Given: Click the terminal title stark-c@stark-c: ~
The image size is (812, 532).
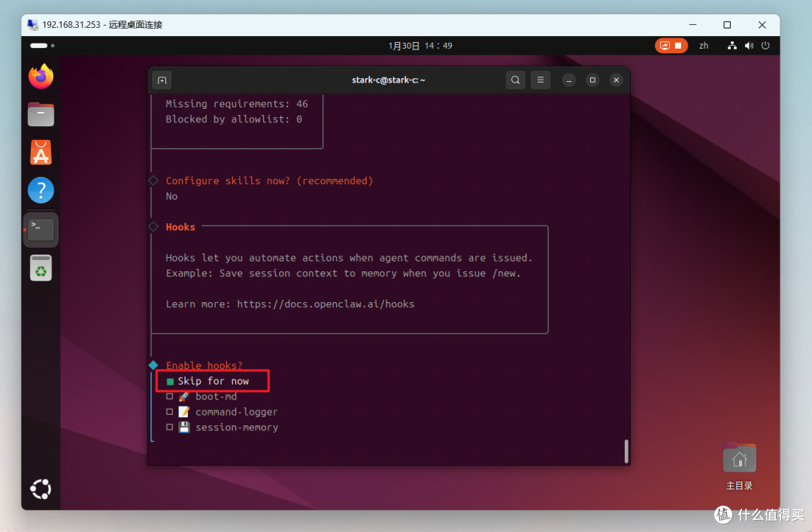Looking at the screenshot, I should pyautogui.click(x=389, y=80).
